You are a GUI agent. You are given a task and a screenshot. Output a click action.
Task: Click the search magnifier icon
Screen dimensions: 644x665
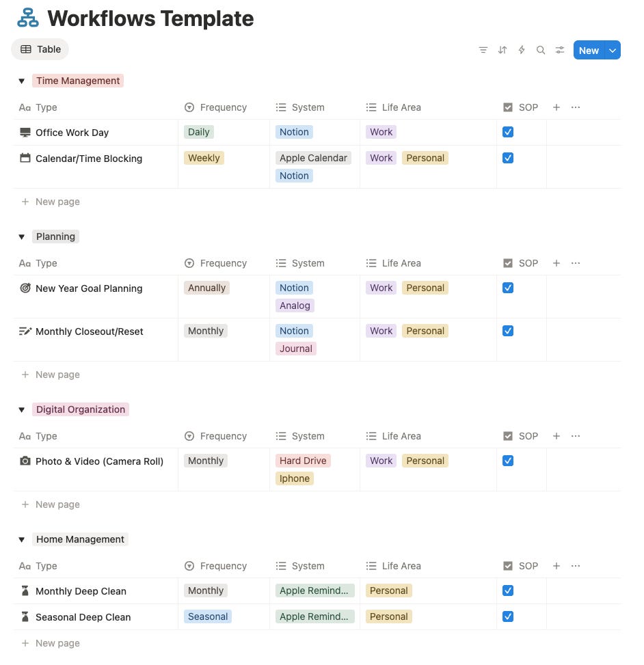(x=541, y=50)
